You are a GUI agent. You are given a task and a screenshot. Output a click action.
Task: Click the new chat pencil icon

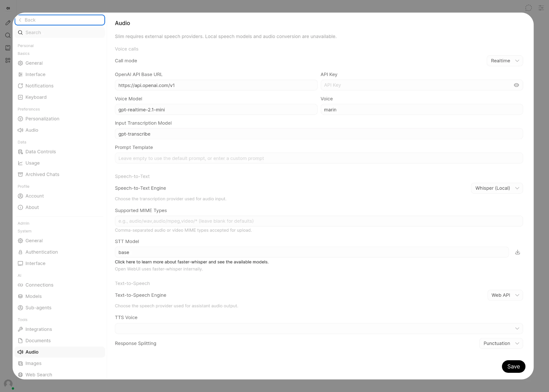[8, 23]
